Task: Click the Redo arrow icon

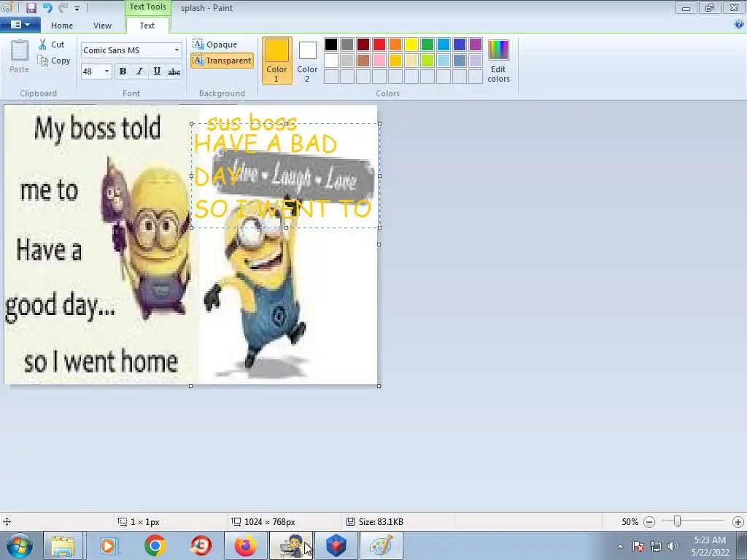Action: tap(63, 7)
